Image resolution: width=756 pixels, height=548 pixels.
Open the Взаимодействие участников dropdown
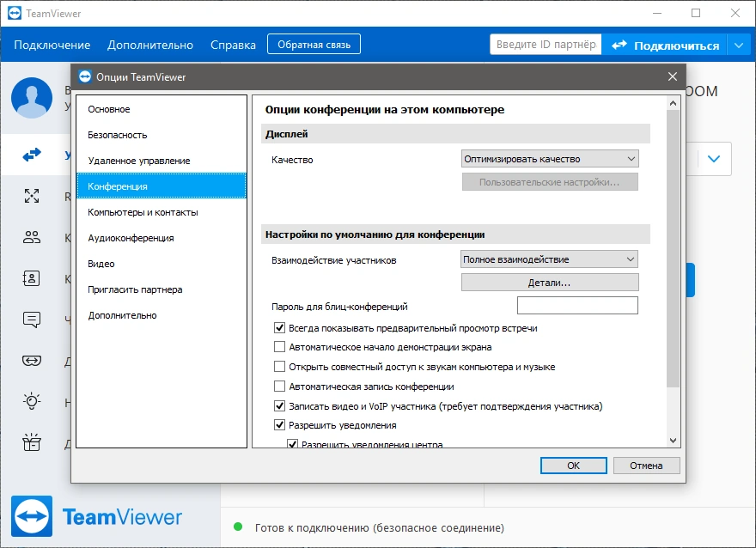click(x=549, y=259)
